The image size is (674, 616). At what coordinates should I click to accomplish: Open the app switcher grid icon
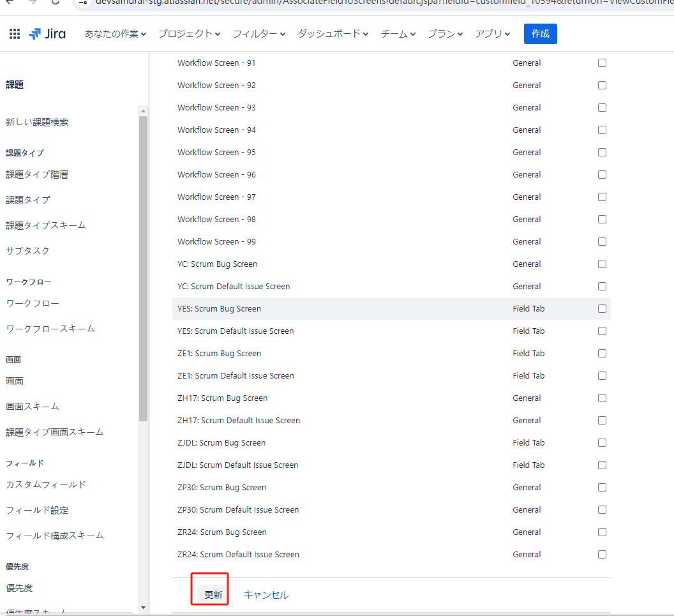click(x=15, y=34)
